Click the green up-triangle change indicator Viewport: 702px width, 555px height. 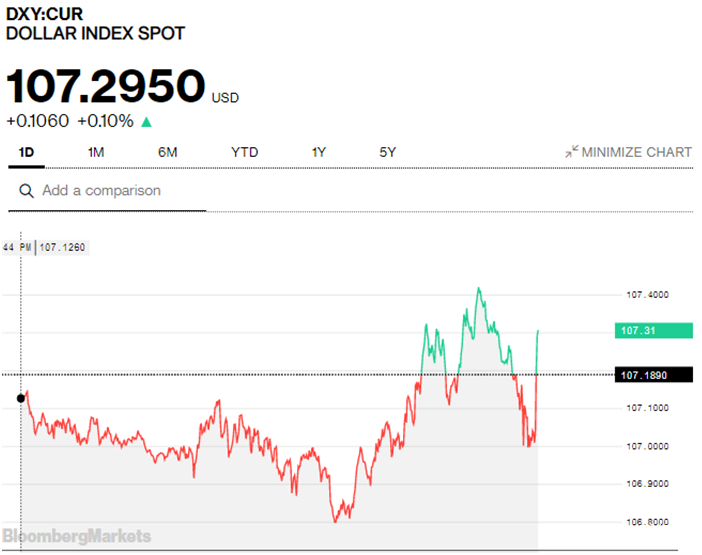pyautogui.click(x=147, y=122)
